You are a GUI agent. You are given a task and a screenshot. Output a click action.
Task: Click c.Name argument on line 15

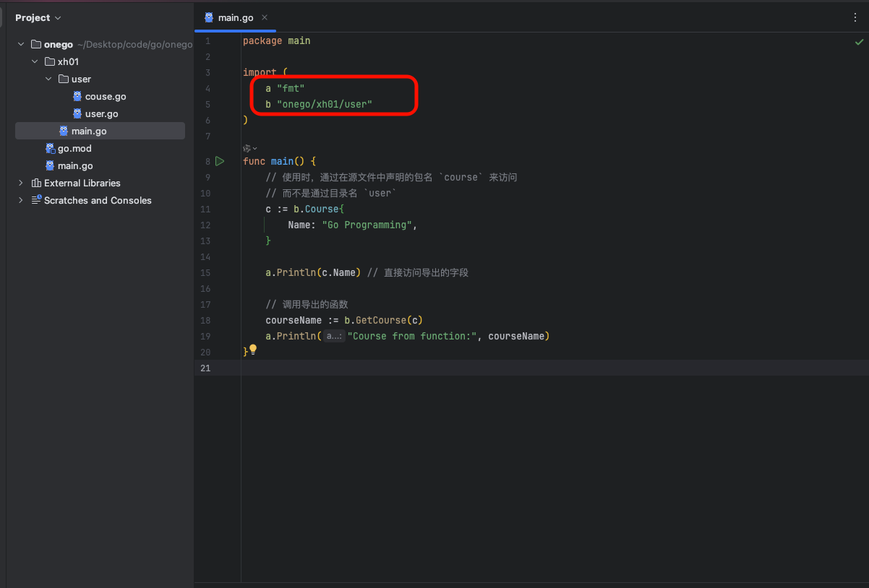coord(338,272)
